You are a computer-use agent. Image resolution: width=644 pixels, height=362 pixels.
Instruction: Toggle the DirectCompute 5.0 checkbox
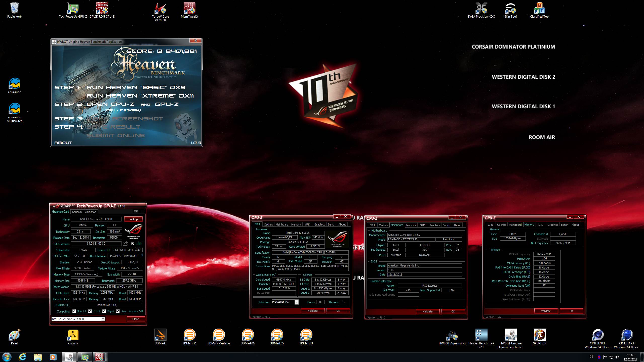click(x=118, y=311)
